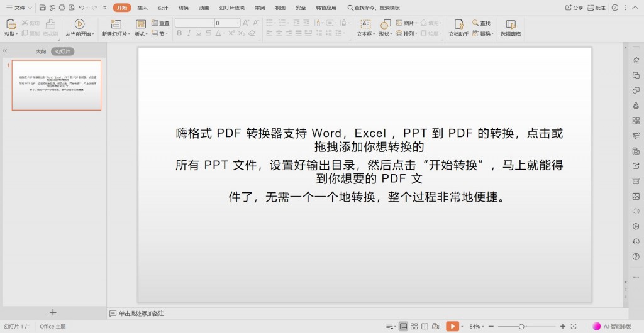Switch to Reading view in status bar

point(425,327)
